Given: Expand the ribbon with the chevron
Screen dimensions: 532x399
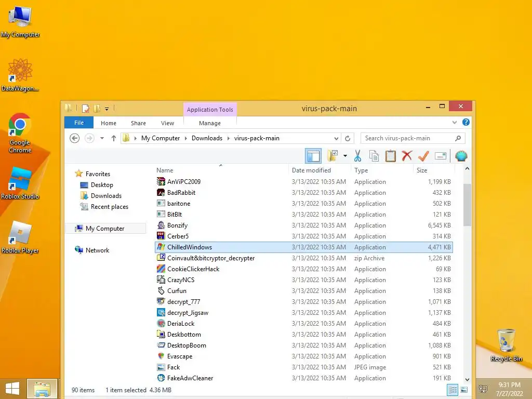Looking at the screenshot, I should [454, 123].
